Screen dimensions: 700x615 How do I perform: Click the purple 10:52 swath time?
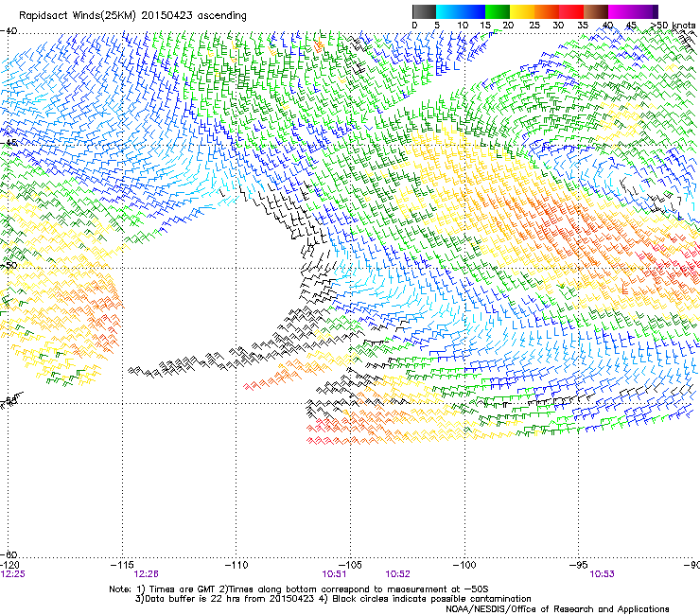click(397, 574)
